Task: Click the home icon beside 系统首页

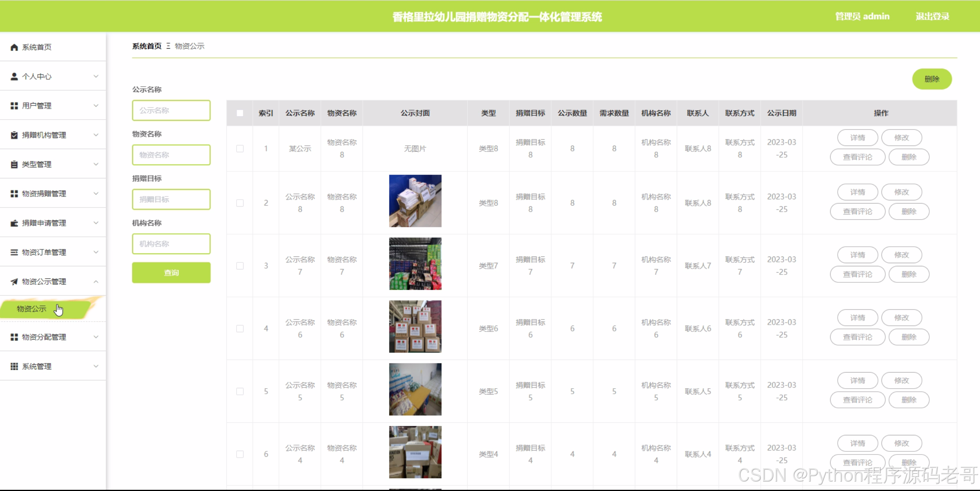Action: click(14, 47)
